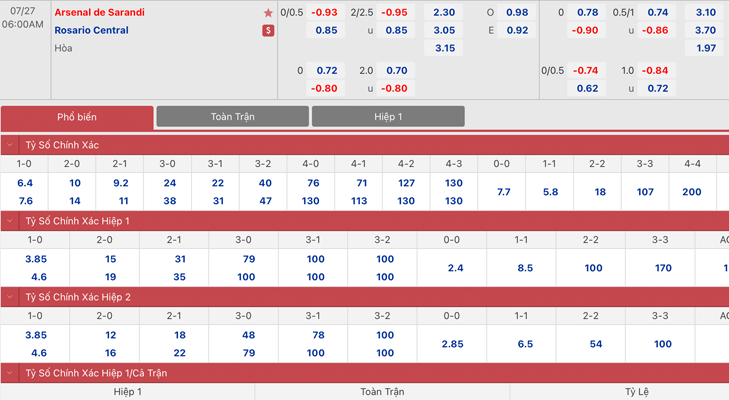Image resolution: width=729 pixels, height=400 pixels.
Task: Select handicap odds -0.93 for Arsenal
Action: pyautogui.click(x=325, y=13)
